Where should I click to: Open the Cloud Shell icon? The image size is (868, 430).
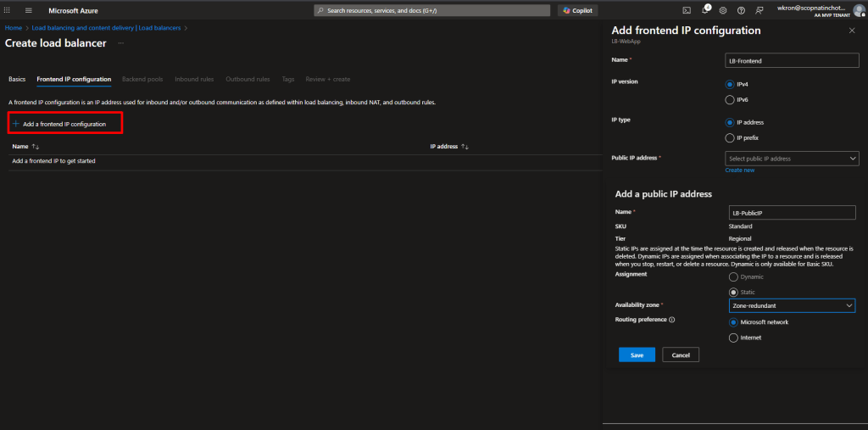click(x=687, y=10)
